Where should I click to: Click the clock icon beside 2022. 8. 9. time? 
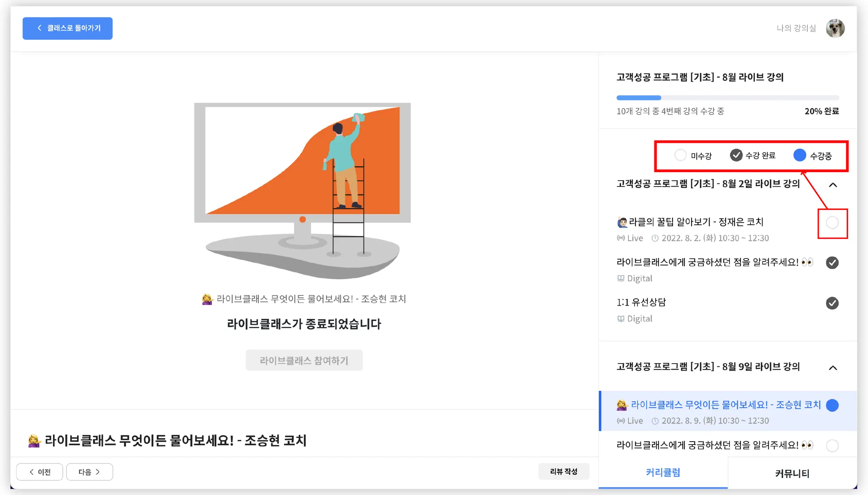(655, 421)
